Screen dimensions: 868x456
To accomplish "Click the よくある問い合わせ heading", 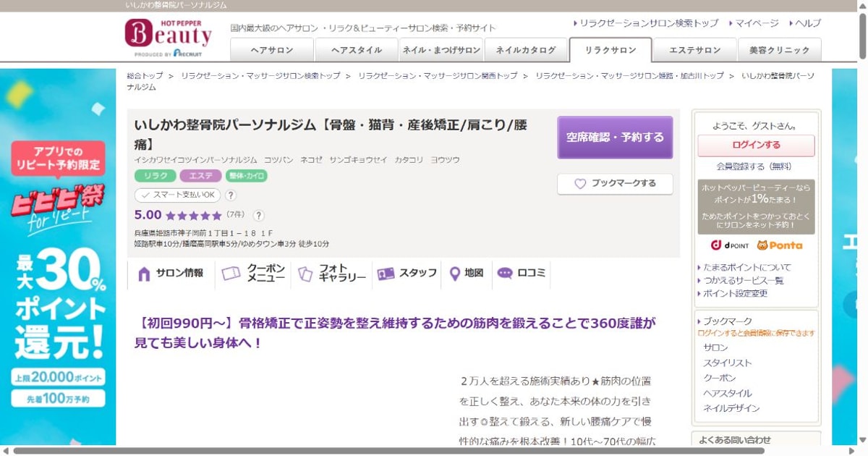I will [x=735, y=439].
